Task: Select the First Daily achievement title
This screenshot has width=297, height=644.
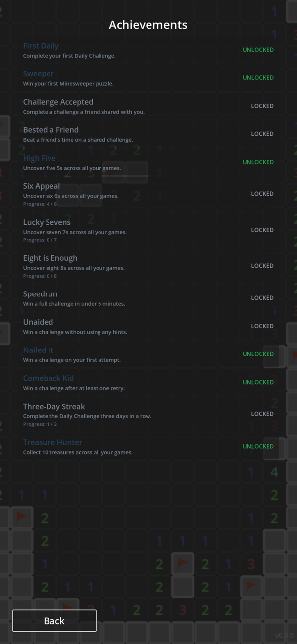Action: [x=41, y=46]
